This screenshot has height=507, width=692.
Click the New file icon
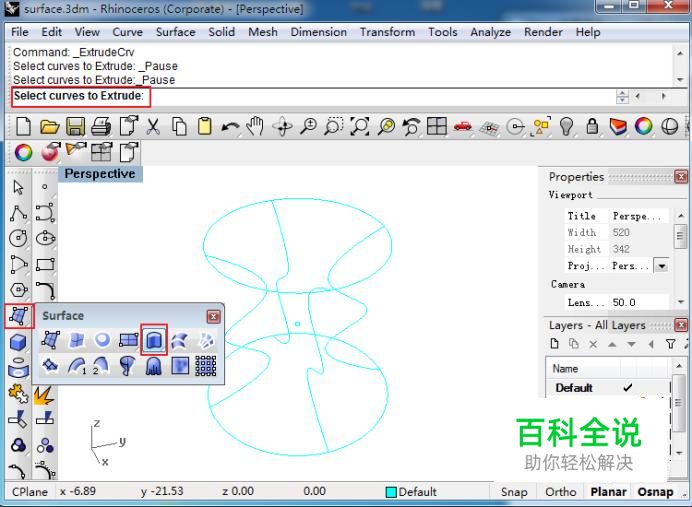coord(23,127)
